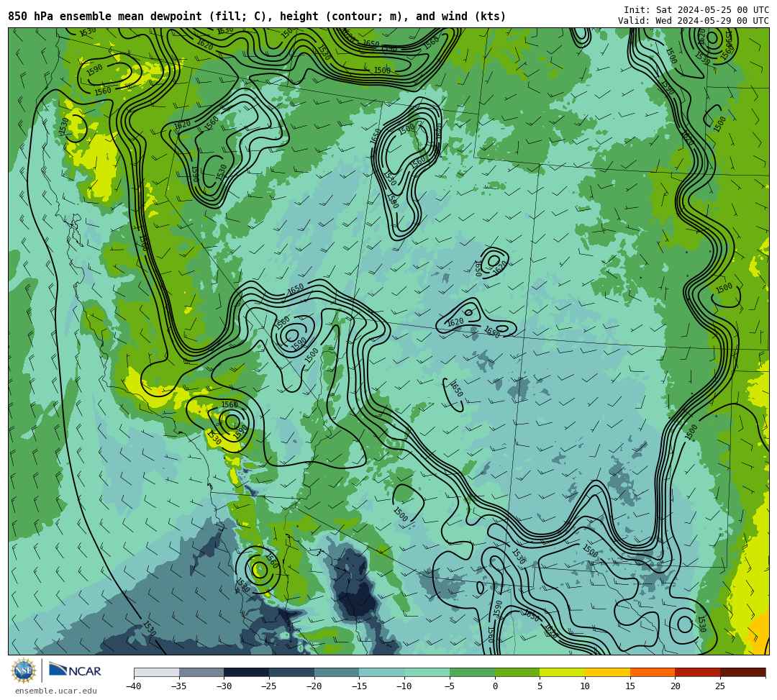Pick the 0 to 5 olive green swatch

coord(517,672)
